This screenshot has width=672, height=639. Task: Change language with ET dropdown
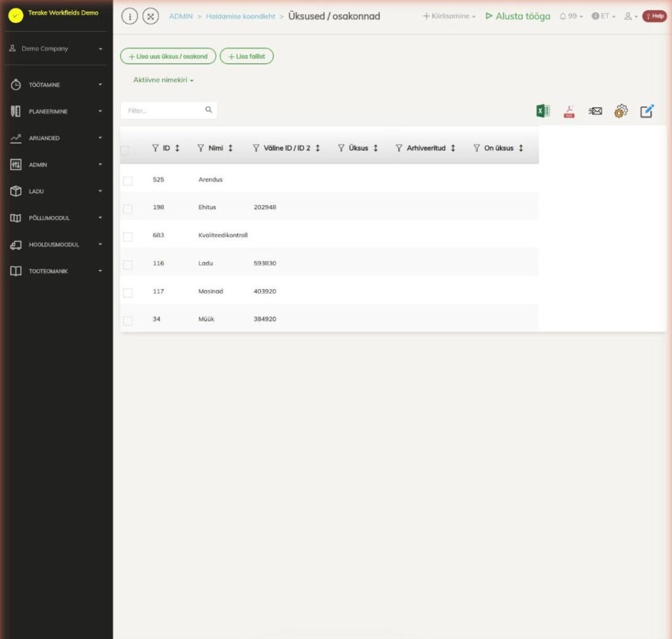604,16
